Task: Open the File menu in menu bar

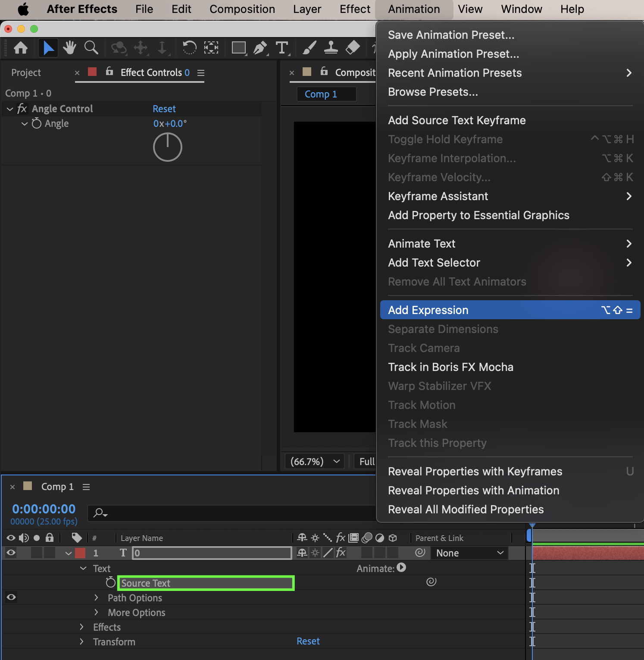Action: [144, 9]
